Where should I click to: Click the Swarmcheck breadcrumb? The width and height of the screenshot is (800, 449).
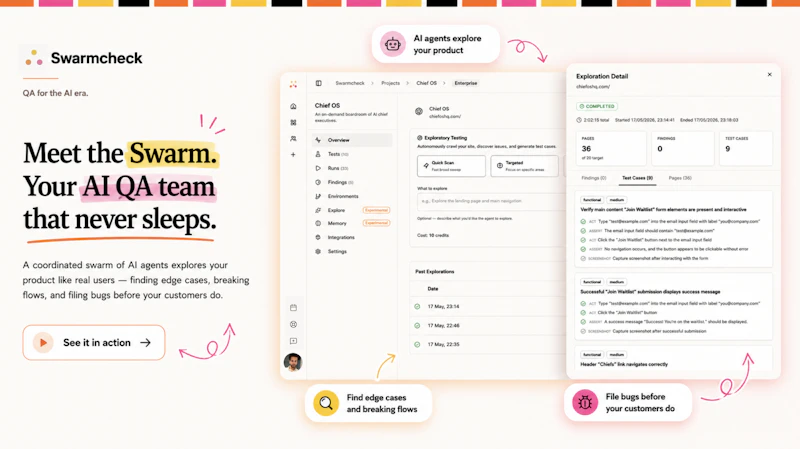pyautogui.click(x=350, y=83)
